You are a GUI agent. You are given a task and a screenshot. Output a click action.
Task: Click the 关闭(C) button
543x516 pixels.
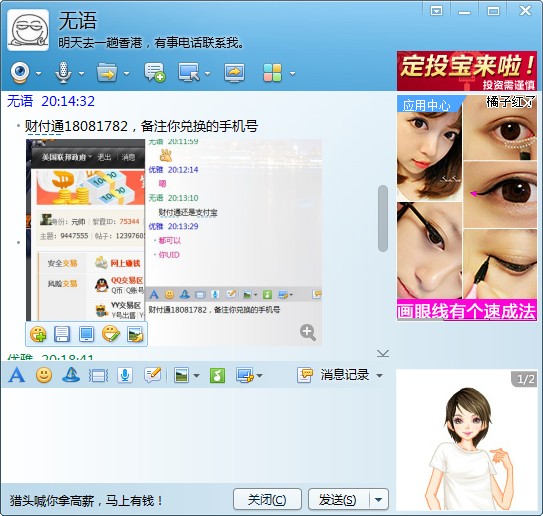pos(267,500)
